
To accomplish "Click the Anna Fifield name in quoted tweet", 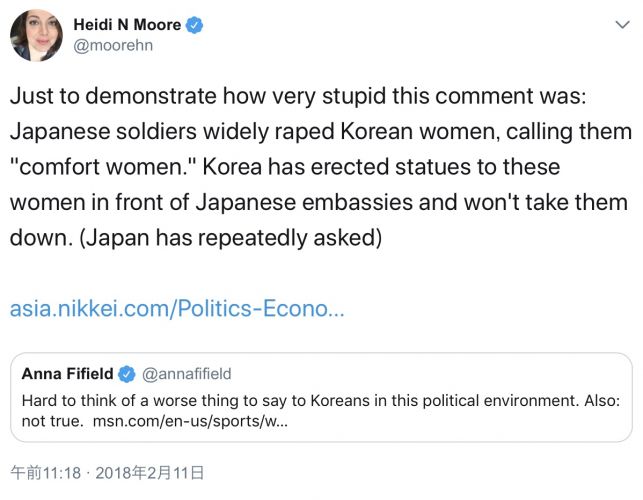I will (68, 374).
